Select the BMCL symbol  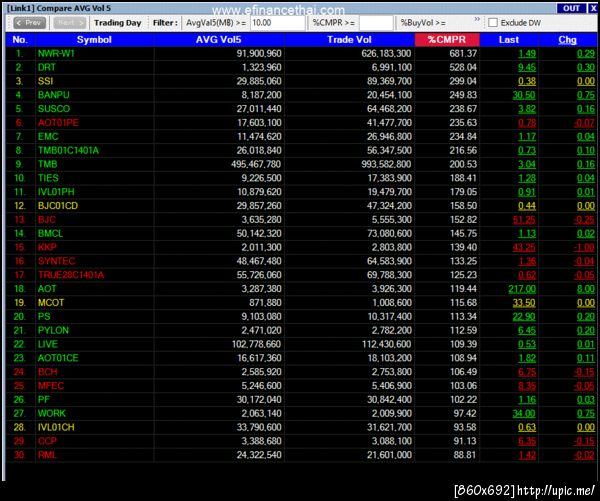(50, 233)
